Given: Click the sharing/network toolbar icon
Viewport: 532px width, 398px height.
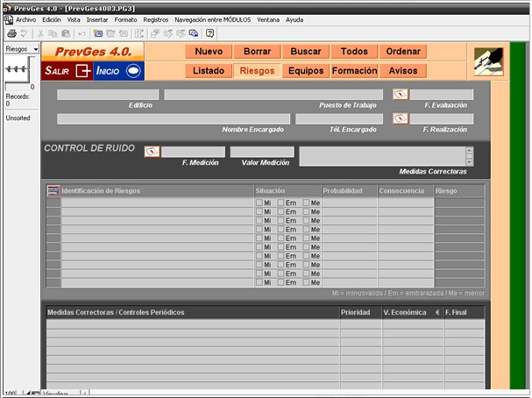Looking at the screenshot, I should click(x=194, y=33).
